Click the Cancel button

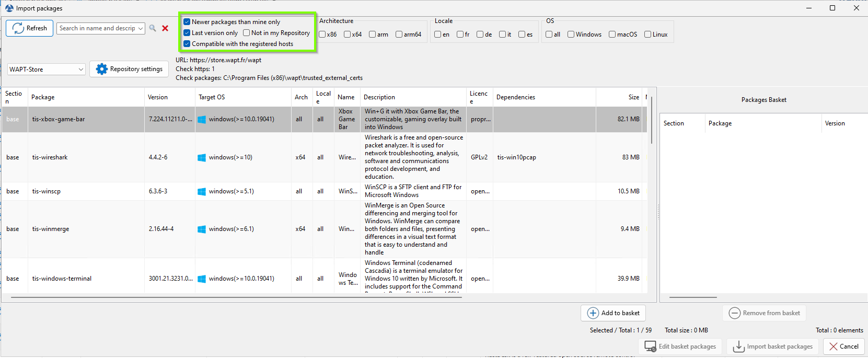tap(844, 347)
